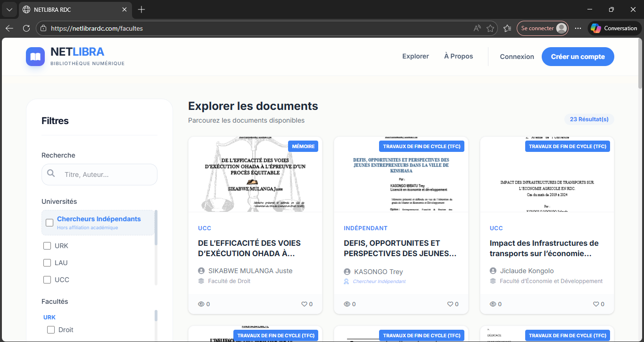Go to the À Propos page
Image resolution: width=644 pixels, height=342 pixels.
click(x=458, y=56)
